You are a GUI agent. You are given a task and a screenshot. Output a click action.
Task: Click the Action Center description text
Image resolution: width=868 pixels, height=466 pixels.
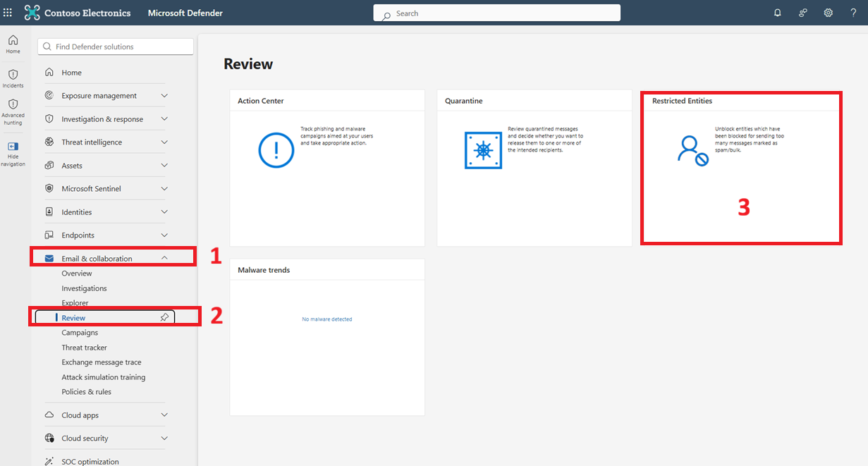(338, 136)
